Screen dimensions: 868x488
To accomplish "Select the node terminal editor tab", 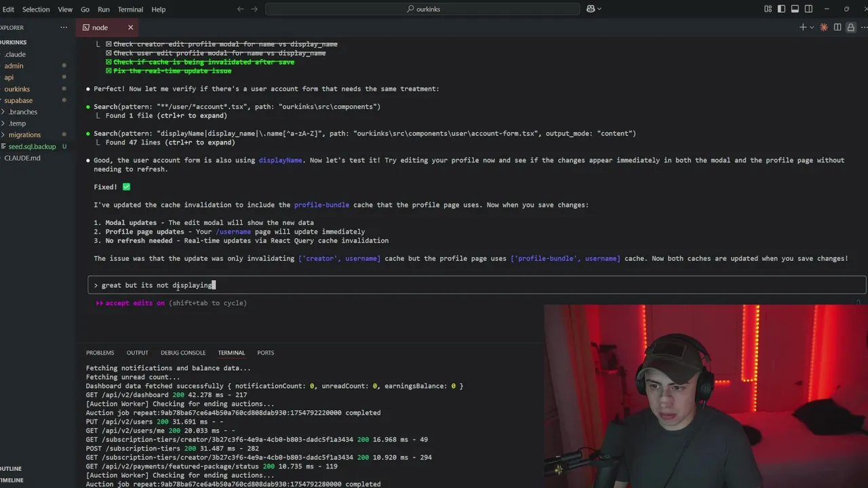I will point(106,27).
